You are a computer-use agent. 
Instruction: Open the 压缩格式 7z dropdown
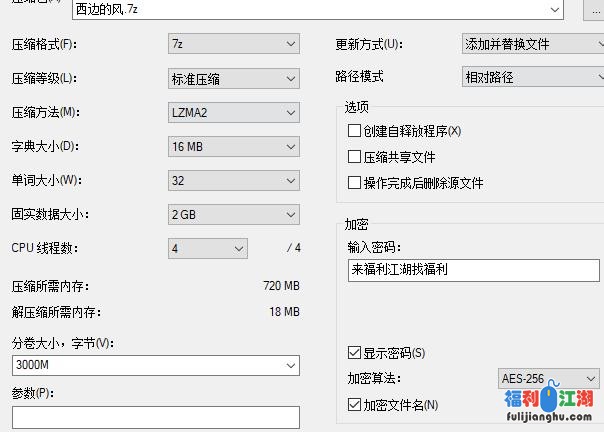click(x=234, y=44)
